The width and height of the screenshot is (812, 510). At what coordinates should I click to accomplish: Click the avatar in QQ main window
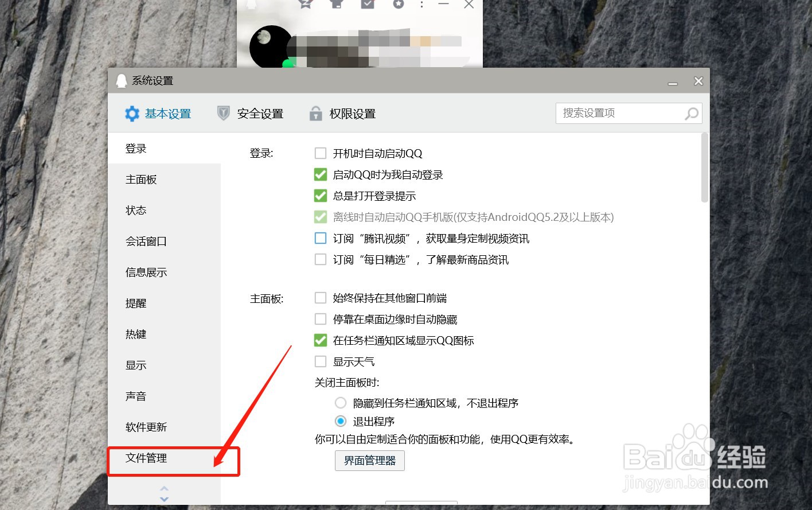272,46
